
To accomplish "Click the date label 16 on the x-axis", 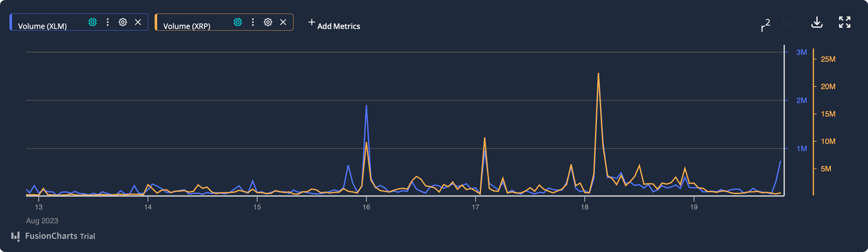I will [x=366, y=207].
